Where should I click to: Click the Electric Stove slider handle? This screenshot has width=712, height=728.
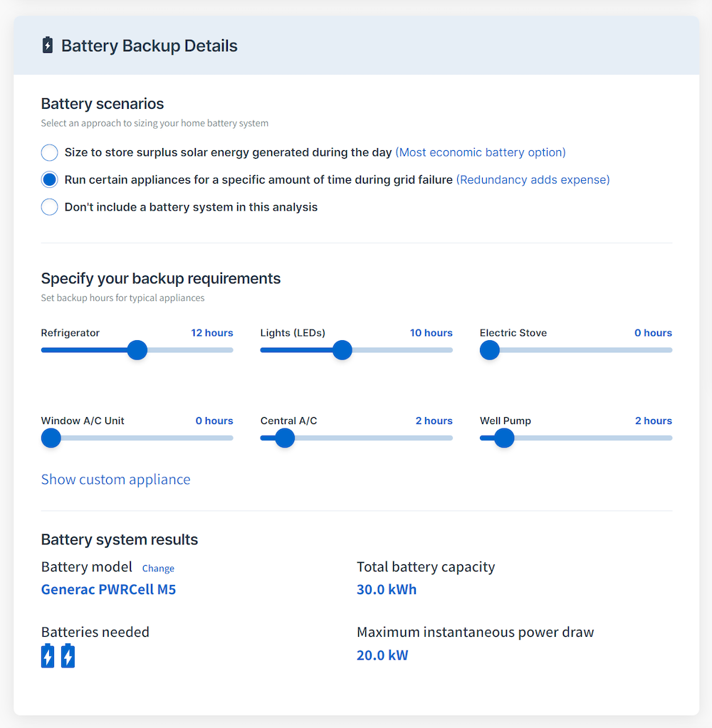tap(490, 350)
